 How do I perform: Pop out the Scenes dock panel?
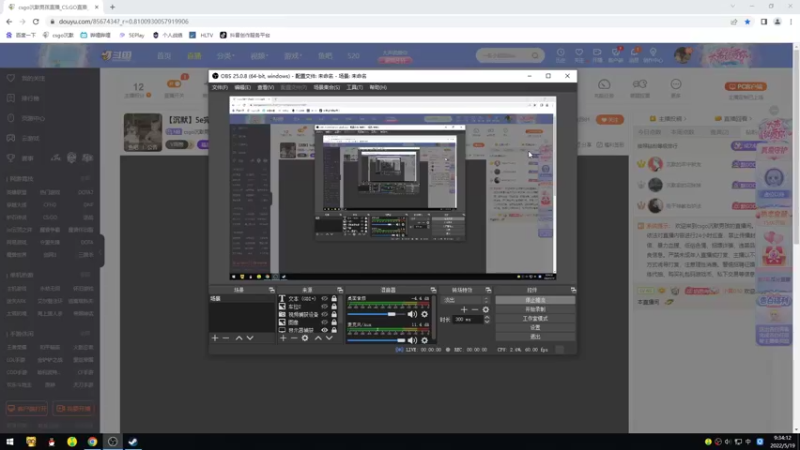(x=271, y=290)
